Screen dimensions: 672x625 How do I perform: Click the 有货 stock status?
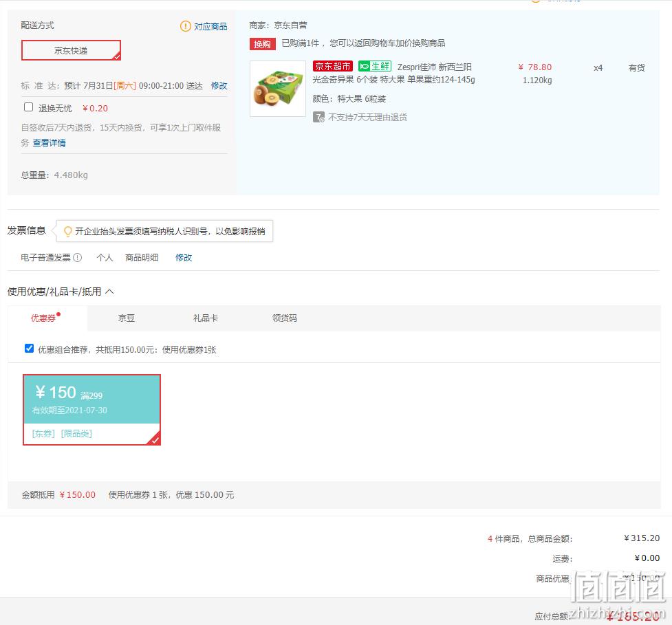[636, 67]
